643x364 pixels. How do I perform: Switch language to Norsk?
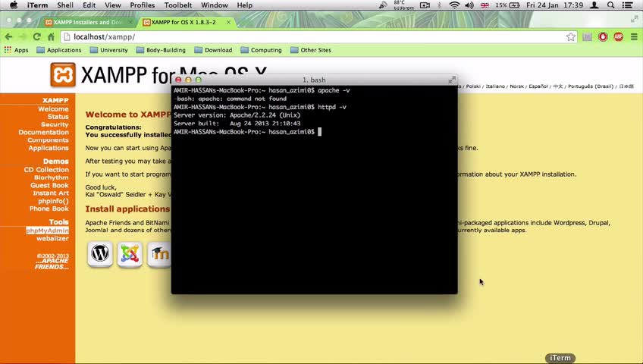point(516,86)
